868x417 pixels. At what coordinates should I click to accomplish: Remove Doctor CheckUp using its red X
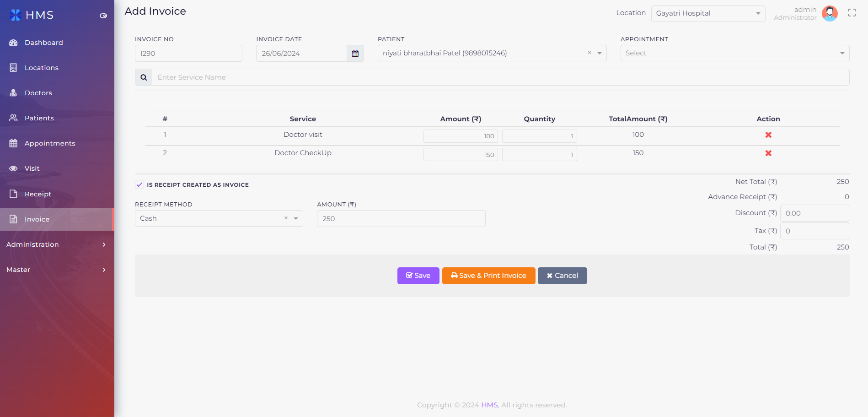pyautogui.click(x=768, y=153)
